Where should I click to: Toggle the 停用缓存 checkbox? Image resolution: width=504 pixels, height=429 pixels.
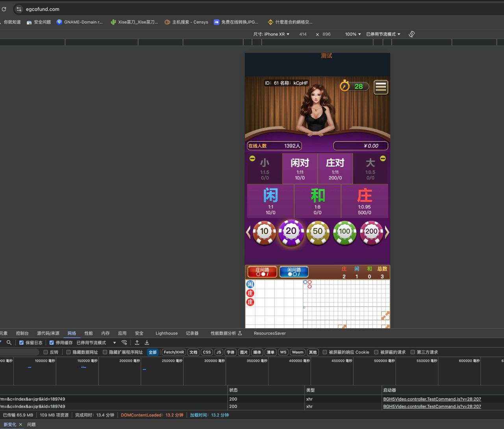(52, 343)
